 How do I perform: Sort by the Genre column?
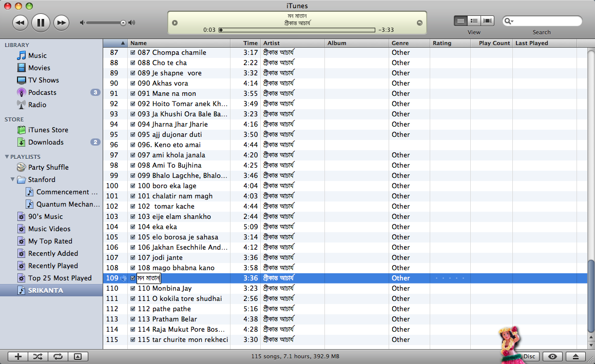click(409, 43)
